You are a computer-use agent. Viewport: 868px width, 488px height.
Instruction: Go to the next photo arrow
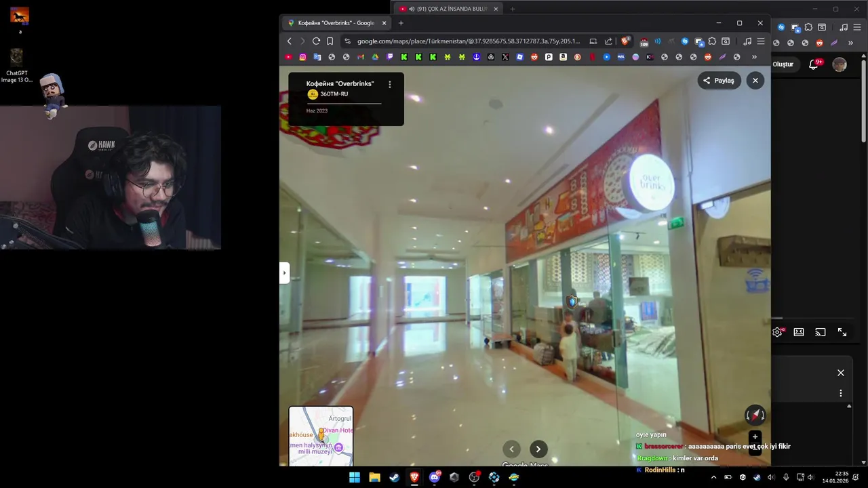538,449
